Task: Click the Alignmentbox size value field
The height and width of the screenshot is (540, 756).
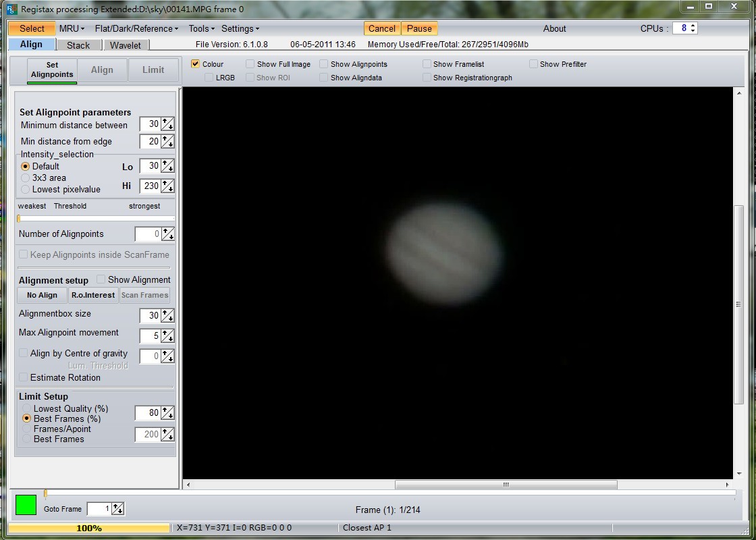Action: pyautogui.click(x=150, y=315)
